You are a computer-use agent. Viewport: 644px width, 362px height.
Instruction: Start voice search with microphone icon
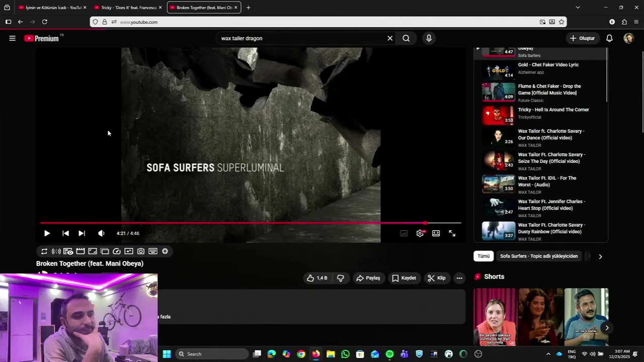coord(429,38)
